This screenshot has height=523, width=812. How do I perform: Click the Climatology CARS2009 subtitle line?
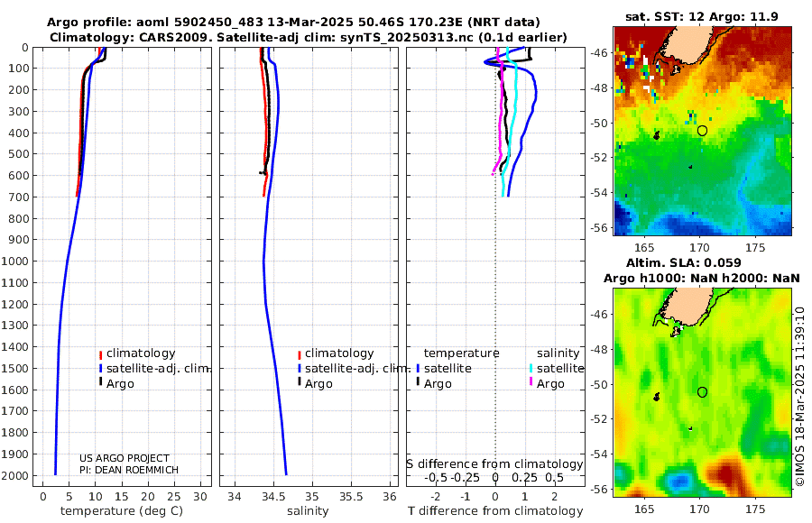309,38
